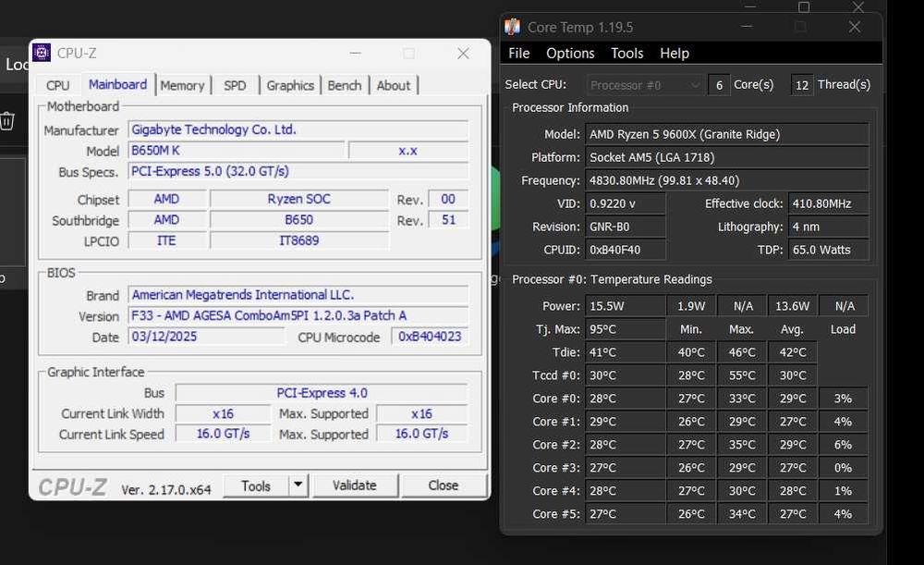This screenshot has height=565, width=924.
Task: Click the 12 Thread(s) count box
Action: [802, 85]
